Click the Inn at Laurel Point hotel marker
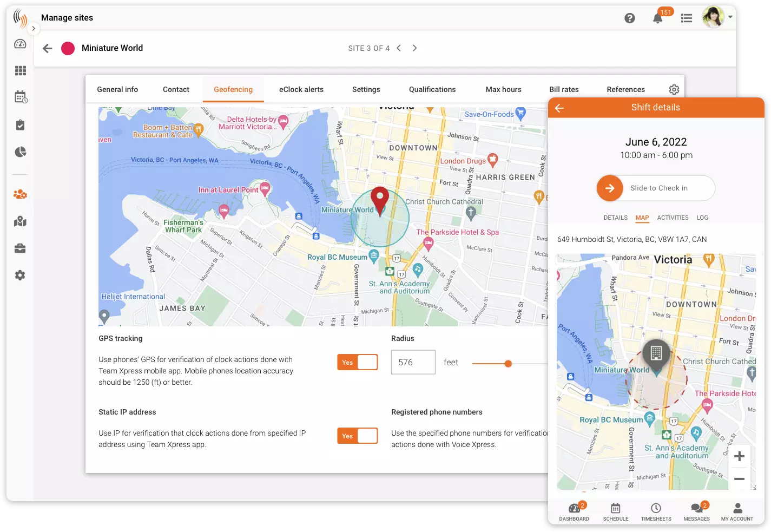 [x=265, y=188]
